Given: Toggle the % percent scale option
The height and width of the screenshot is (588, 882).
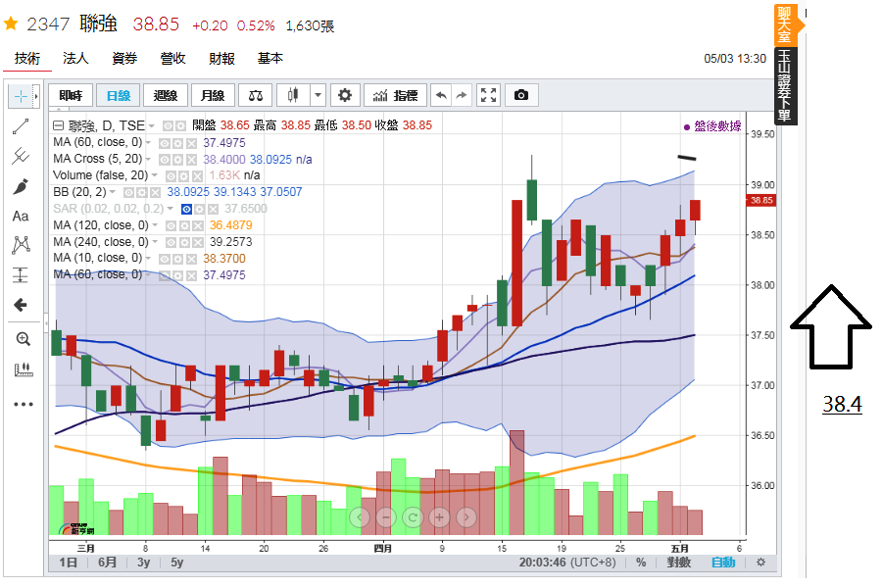Looking at the screenshot, I should [641, 563].
